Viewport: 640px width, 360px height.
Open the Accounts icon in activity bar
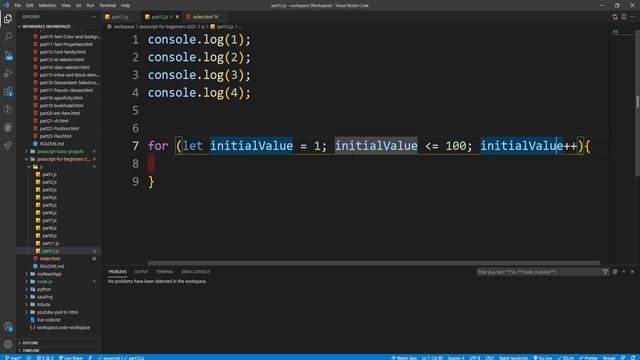[x=8, y=327]
